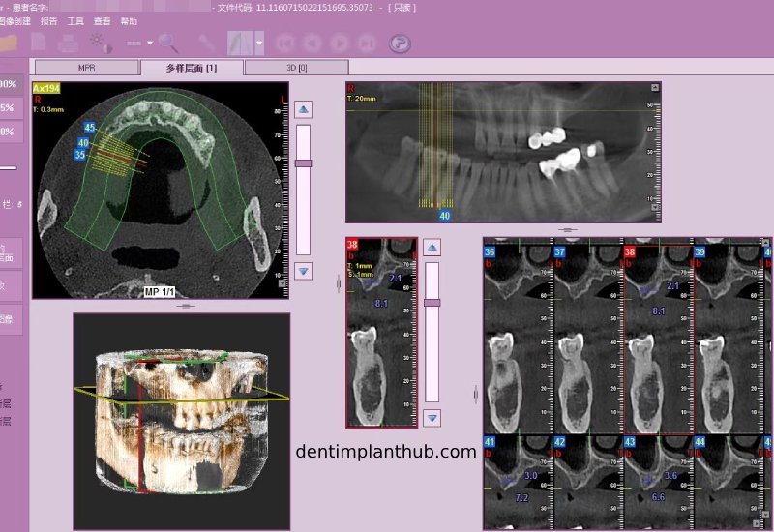Open the brightness/contrast adjustment tool
Image resolution: width=774 pixels, height=532 pixels.
(x=101, y=44)
